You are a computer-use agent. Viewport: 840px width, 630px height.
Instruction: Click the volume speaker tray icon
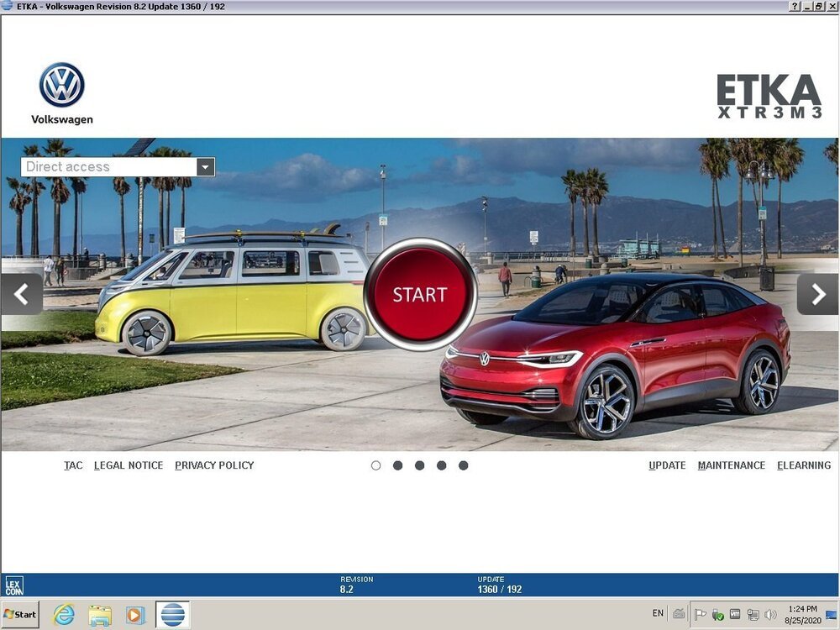pyautogui.click(x=769, y=615)
